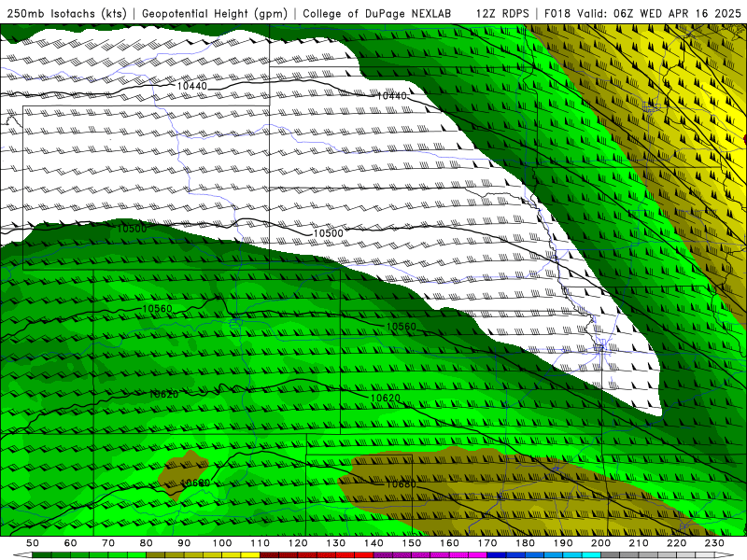Click the "100" color bar label
747x560 pixels.
coord(222,543)
